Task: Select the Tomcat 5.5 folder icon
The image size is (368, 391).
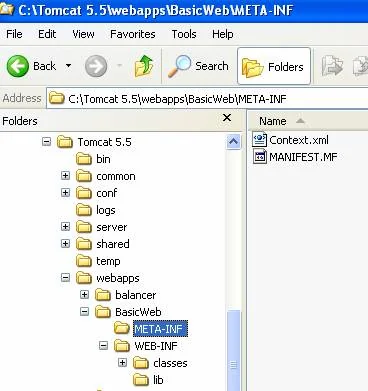Action: (65, 142)
